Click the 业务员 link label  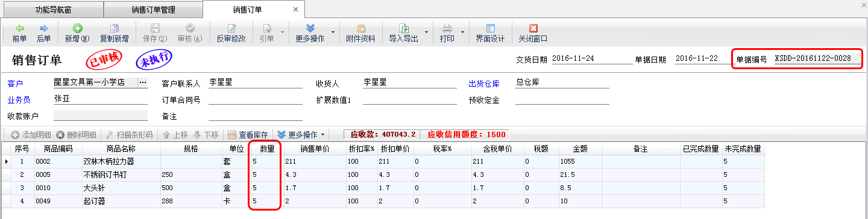pyautogui.click(x=19, y=100)
